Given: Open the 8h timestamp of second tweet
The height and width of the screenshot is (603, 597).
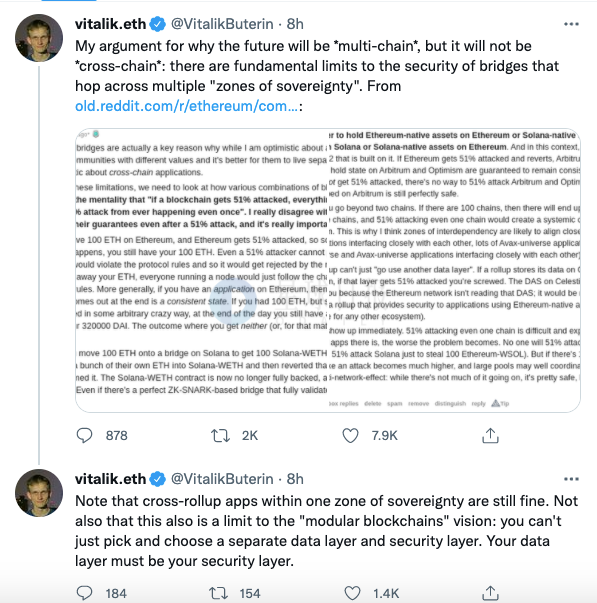Looking at the screenshot, I should click(295, 479).
